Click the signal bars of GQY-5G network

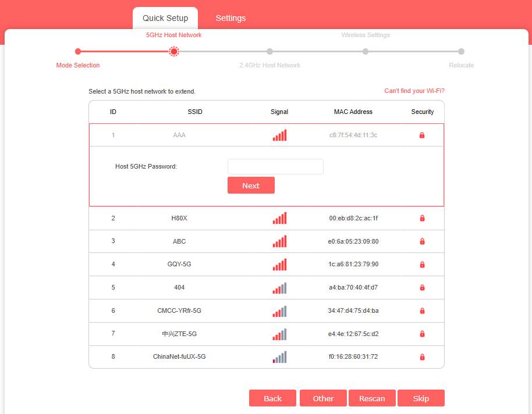click(279, 265)
